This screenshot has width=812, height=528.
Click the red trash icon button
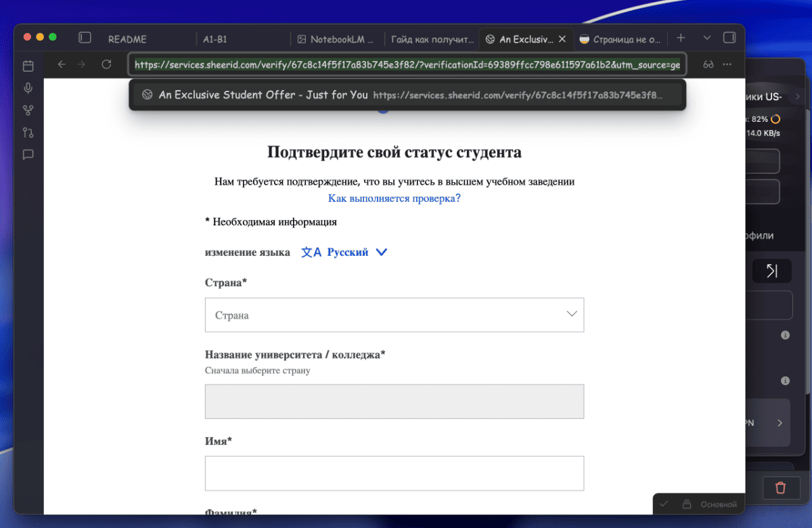click(780, 487)
